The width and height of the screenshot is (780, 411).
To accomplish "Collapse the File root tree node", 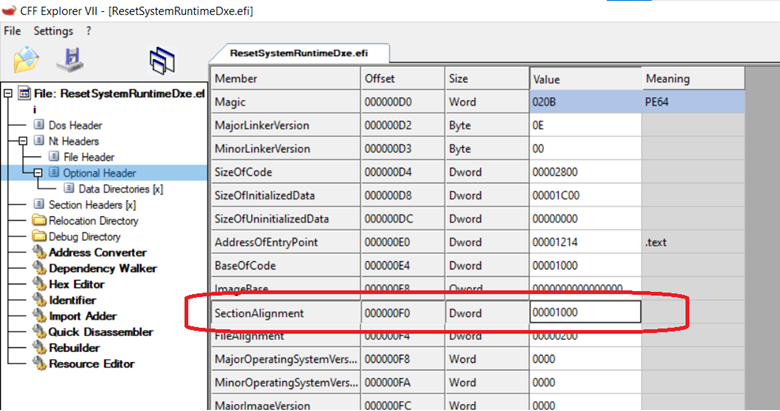I will pos(8,93).
